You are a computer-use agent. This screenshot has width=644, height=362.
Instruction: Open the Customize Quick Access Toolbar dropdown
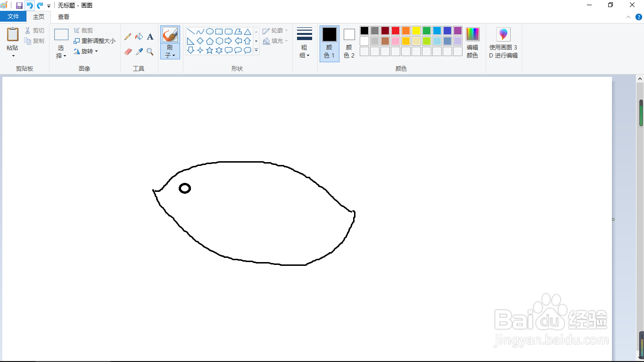coord(49,6)
